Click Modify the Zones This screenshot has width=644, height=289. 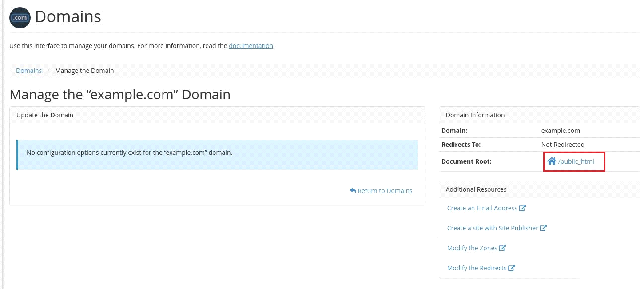(472, 248)
